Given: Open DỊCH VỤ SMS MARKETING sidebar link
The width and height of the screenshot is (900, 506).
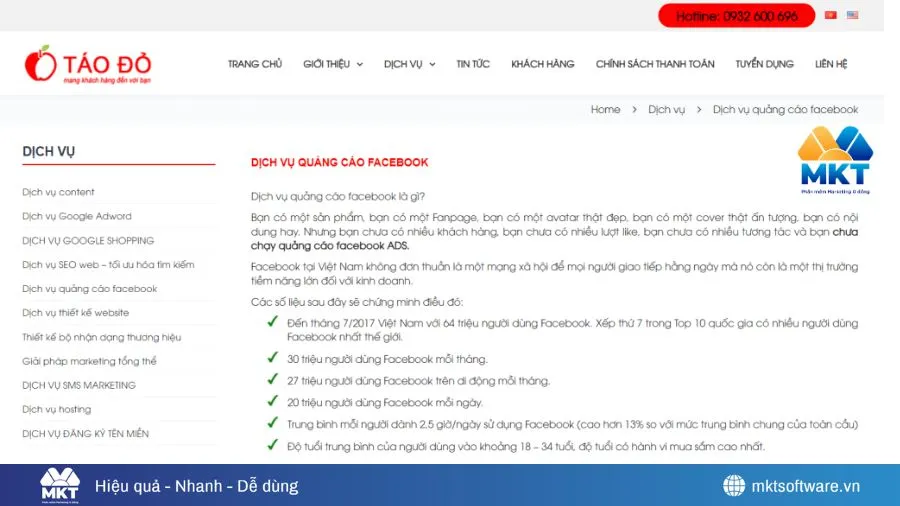Looking at the screenshot, I should (x=79, y=385).
